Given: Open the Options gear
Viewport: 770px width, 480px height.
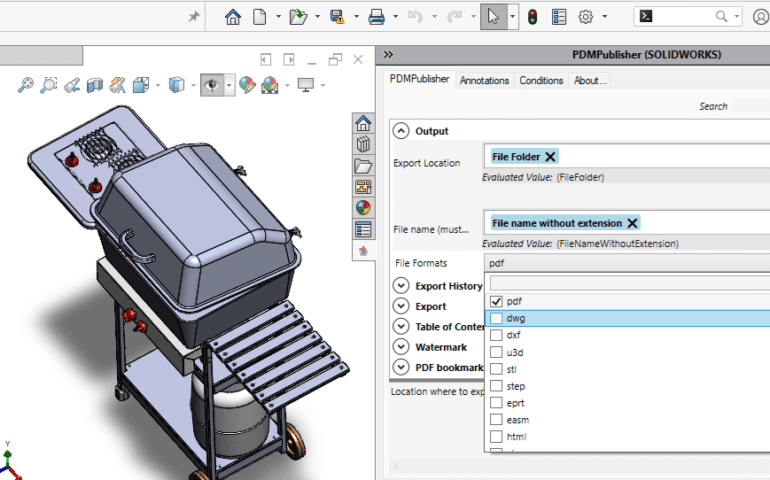Looking at the screenshot, I should click(x=585, y=17).
